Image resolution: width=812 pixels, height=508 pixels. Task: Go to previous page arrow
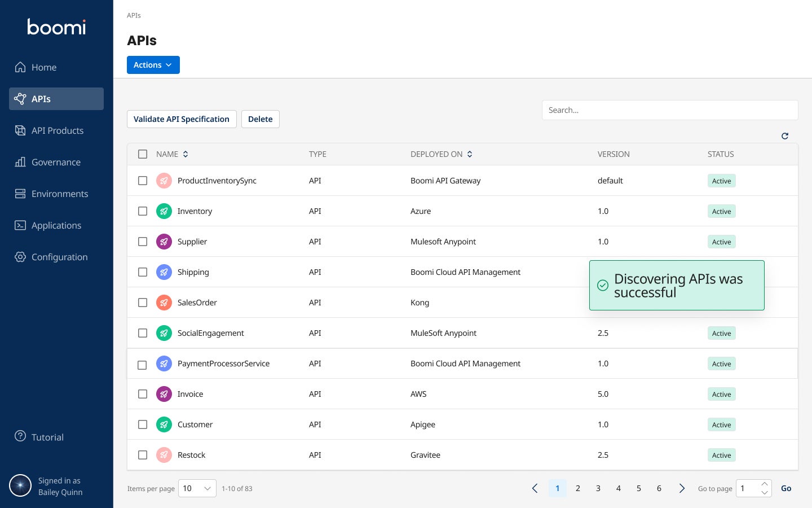tap(535, 488)
